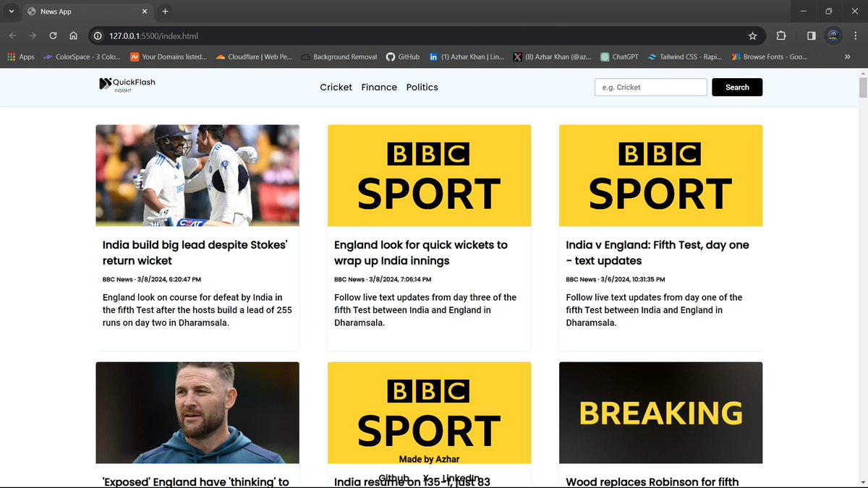Open the Browse Fonts Google bookmark
Viewport: 868px width, 488px height.
pos(770,56)
